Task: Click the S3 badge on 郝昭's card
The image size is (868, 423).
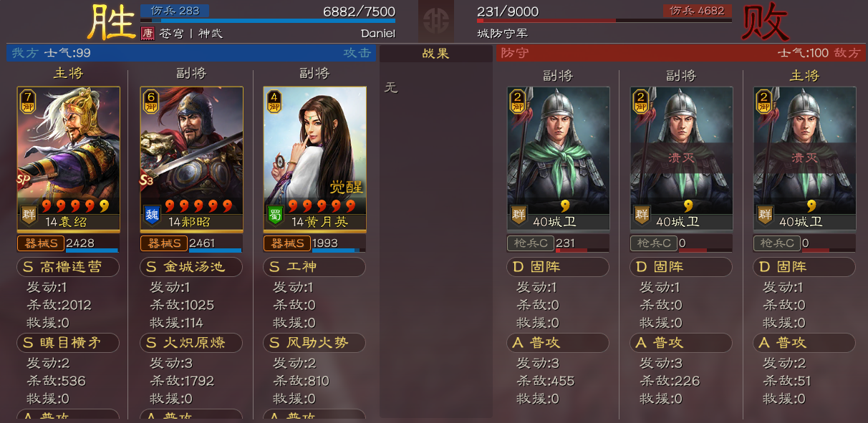Action: click(x=148, y=180)
